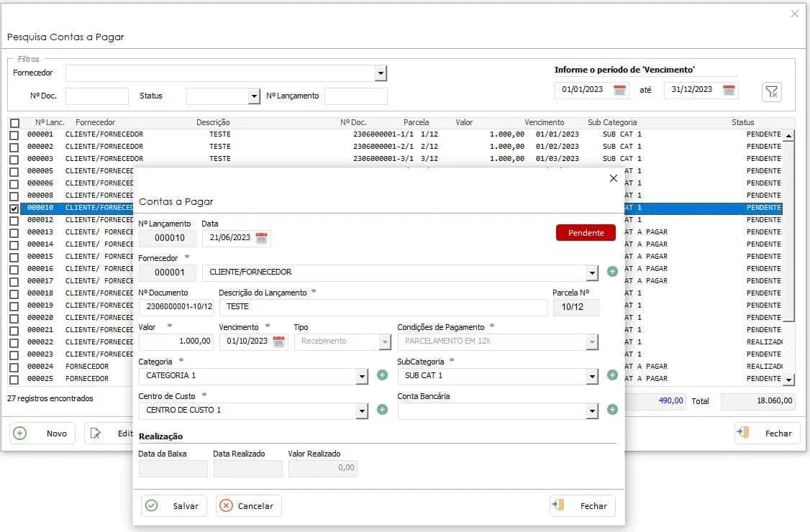810x532 pixels.
Task: Click Fechar in the Contas a Pagar dialog
Action: point(583,505)
